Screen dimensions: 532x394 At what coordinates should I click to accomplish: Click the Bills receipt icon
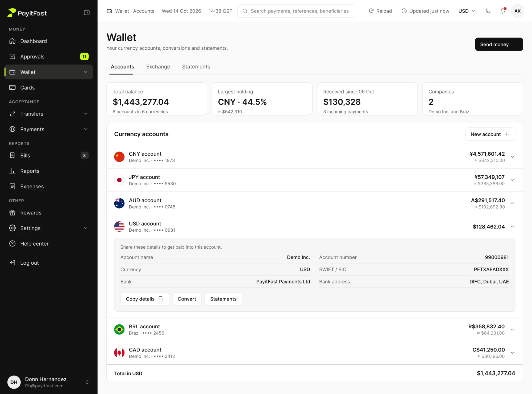click(12, 155)
